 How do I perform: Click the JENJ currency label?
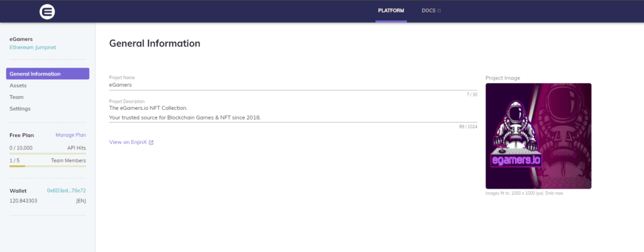[81, 200]
